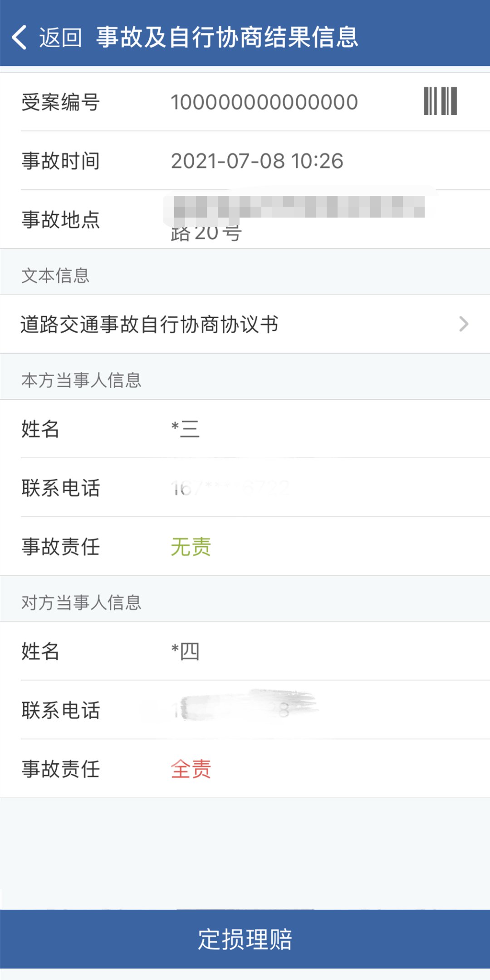Image resolution: width=490 pixels, height=980 pixels.
Task: Tap own party's faded phone number
Action: pyautogui.click(x=230, y=488)
